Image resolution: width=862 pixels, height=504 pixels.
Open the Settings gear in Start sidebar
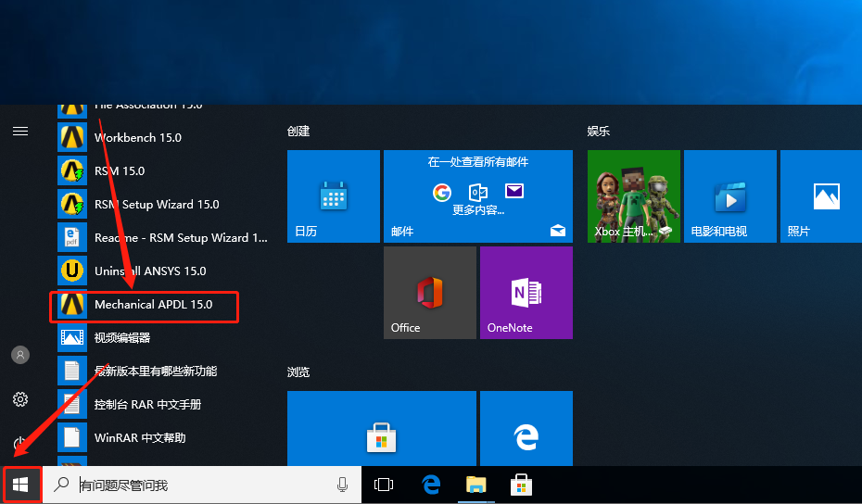(x=20, y=399)
